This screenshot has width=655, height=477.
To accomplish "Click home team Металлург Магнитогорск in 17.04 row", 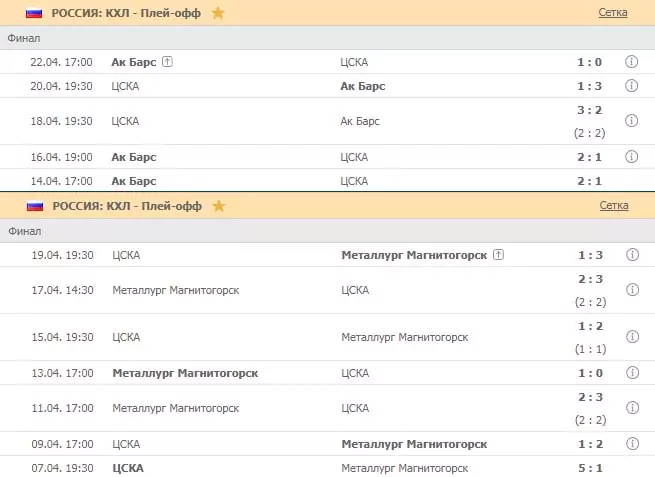I will (175, 290).
